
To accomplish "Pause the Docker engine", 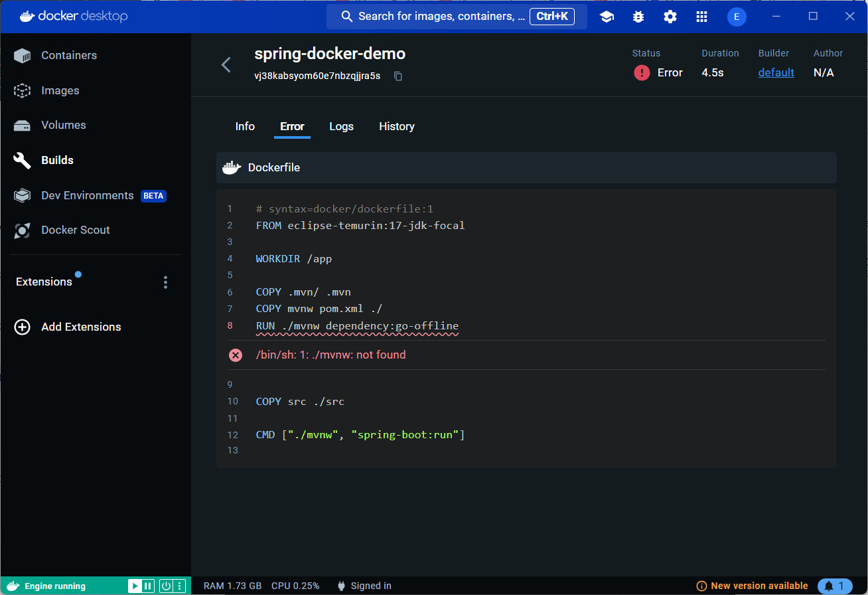I will point(148,586).
